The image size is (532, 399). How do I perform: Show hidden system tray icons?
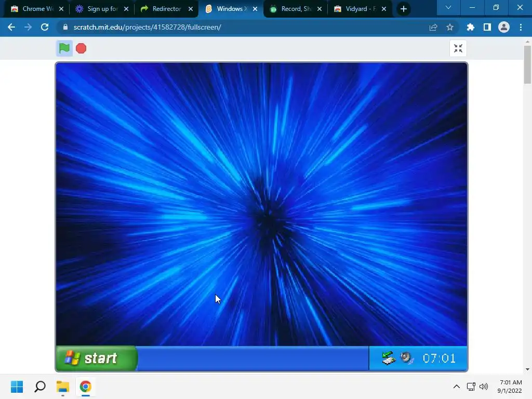(457, 387)
